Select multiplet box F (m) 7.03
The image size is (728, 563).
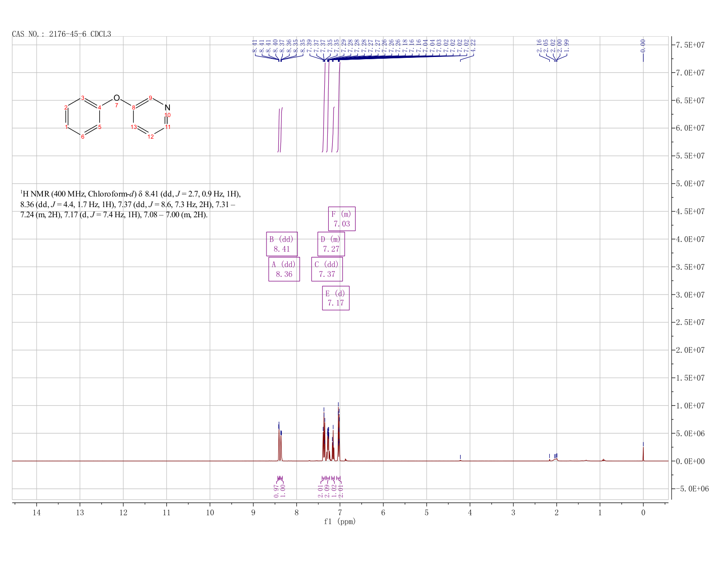(x=342, y=219)
